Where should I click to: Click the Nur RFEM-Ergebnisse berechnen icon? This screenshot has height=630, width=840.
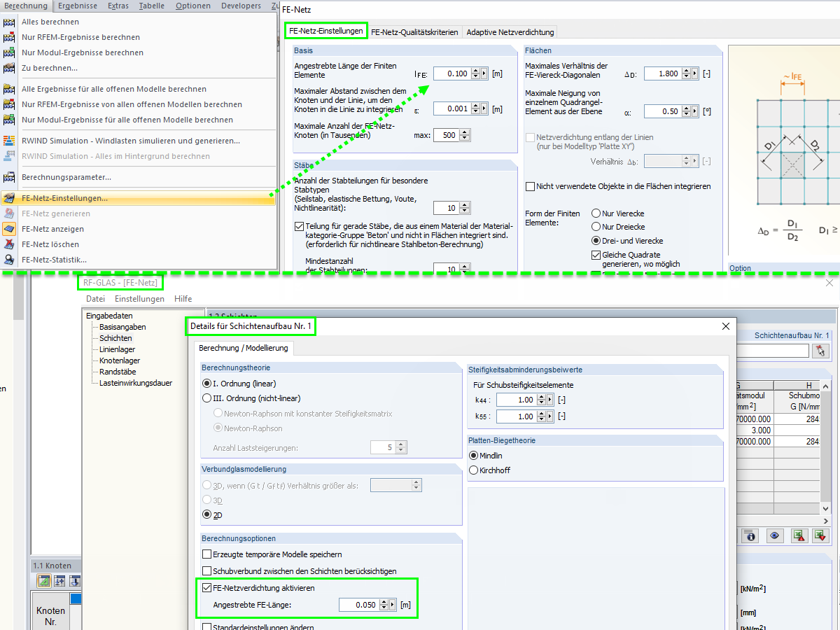point(9,37)
